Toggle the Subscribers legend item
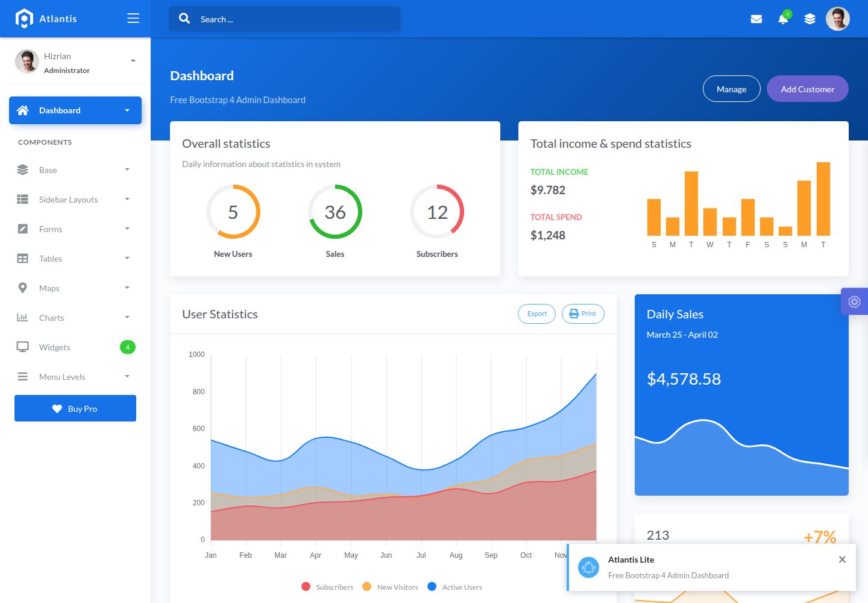The image size is (868, 603). 327,587
